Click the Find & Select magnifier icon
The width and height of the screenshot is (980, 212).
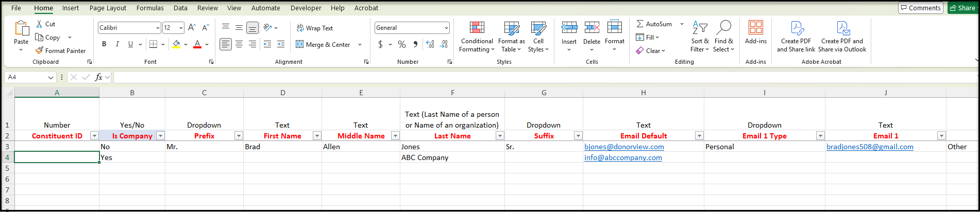(x=723, y=28)
